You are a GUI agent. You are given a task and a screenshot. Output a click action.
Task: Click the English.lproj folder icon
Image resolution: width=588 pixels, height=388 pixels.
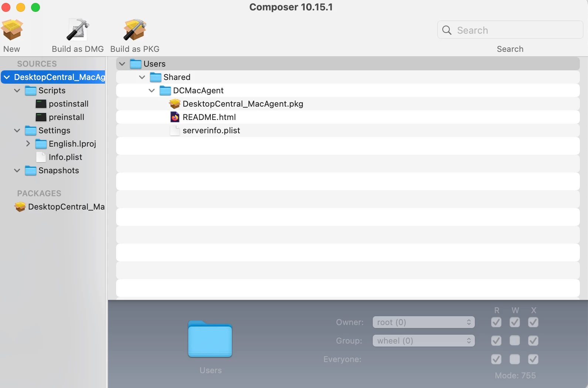[x=41, y=144]
